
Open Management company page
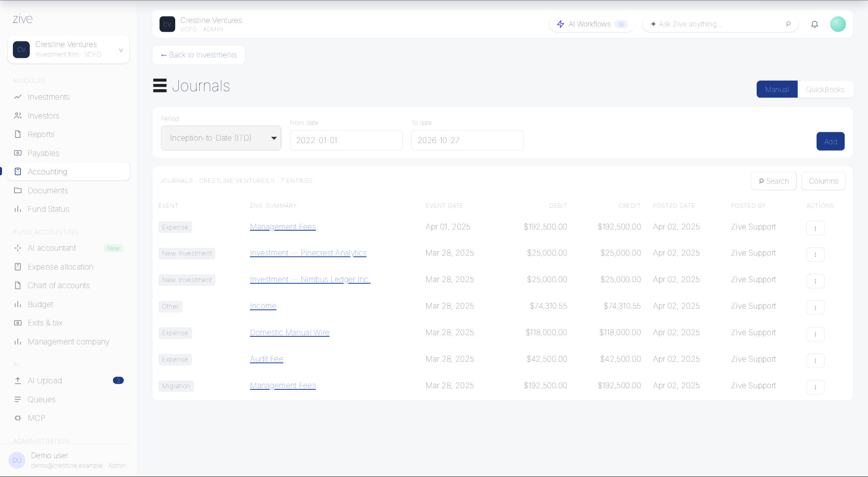coord(68,342)
